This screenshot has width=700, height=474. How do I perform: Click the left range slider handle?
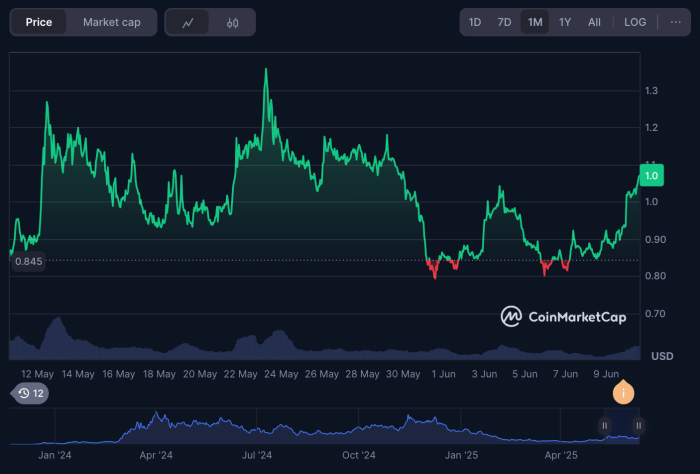[x=604, y=426]
